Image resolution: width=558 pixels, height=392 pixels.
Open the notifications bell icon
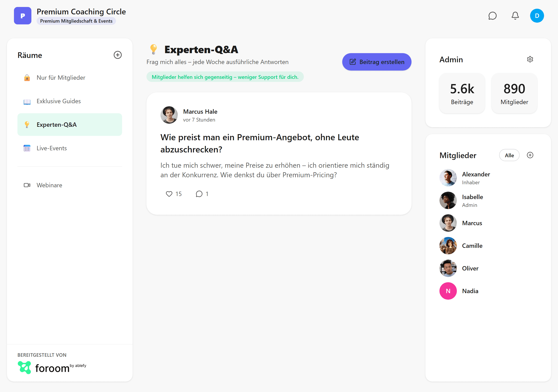[515, 16]
